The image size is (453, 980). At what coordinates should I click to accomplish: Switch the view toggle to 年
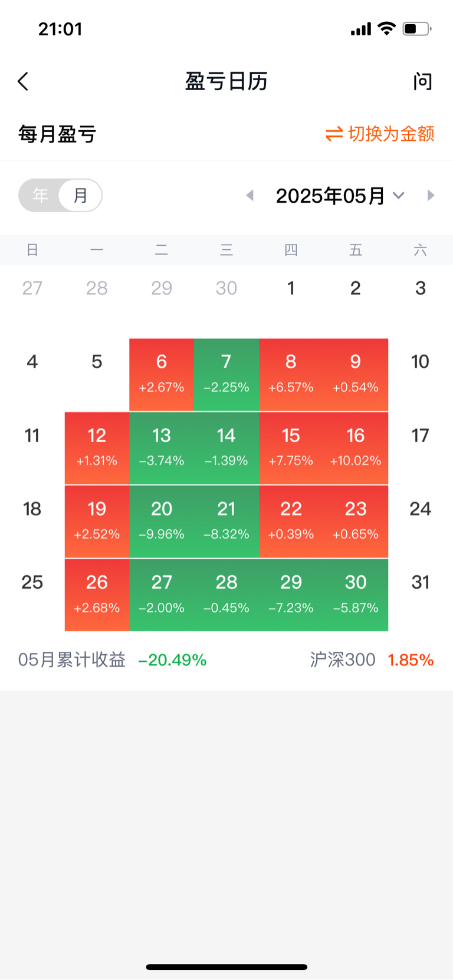pos(40,195)
